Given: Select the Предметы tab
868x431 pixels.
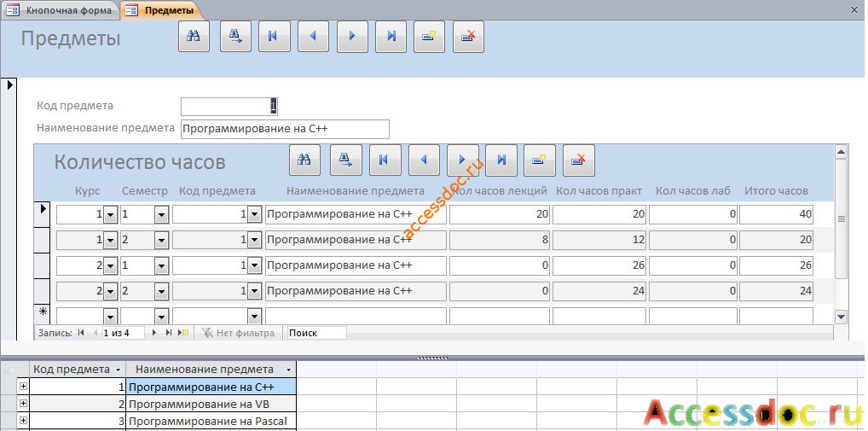Looking at the screenshot, I should pyautogui.click(x=160, y=10).
